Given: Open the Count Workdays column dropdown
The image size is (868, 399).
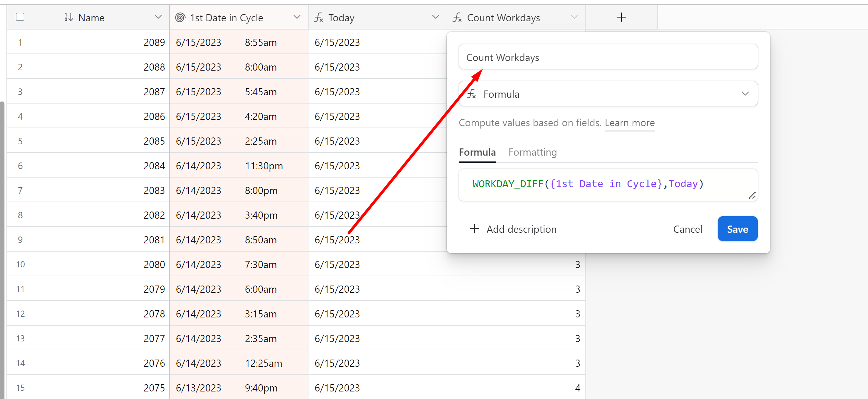Looking at the screenshot, I should coord(574,17).
